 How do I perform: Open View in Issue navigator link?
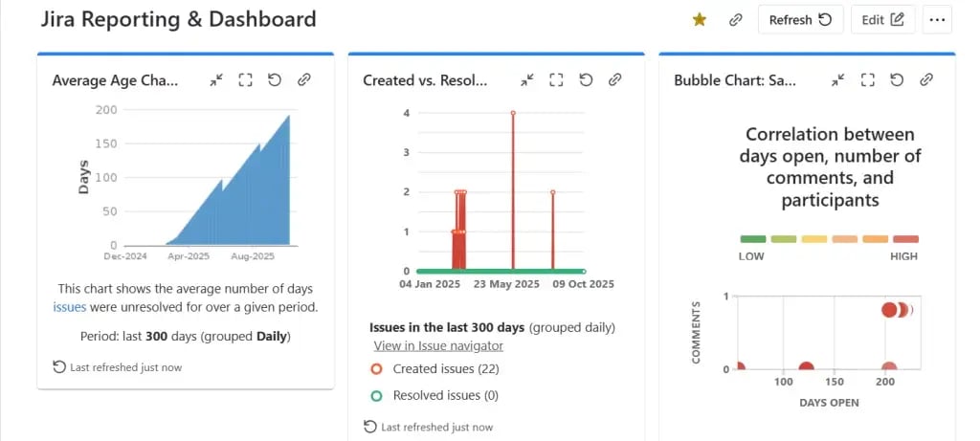(438, 345)
